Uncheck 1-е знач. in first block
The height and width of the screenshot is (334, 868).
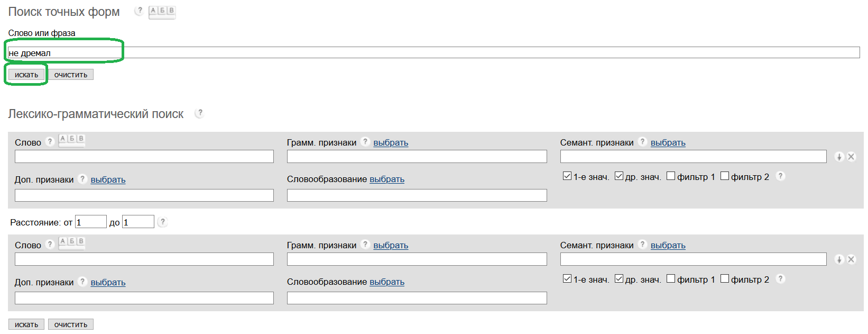pyautogui.click(x=567, y=176)
